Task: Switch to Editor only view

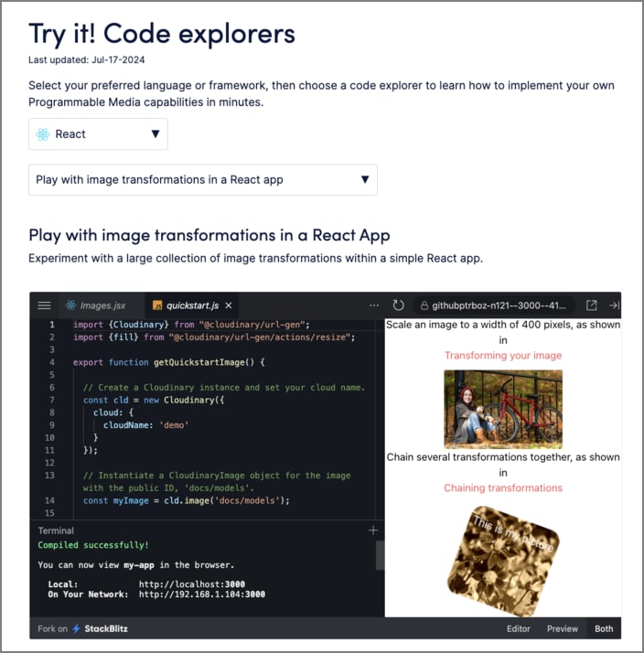Action: click(x=518, y=629)
